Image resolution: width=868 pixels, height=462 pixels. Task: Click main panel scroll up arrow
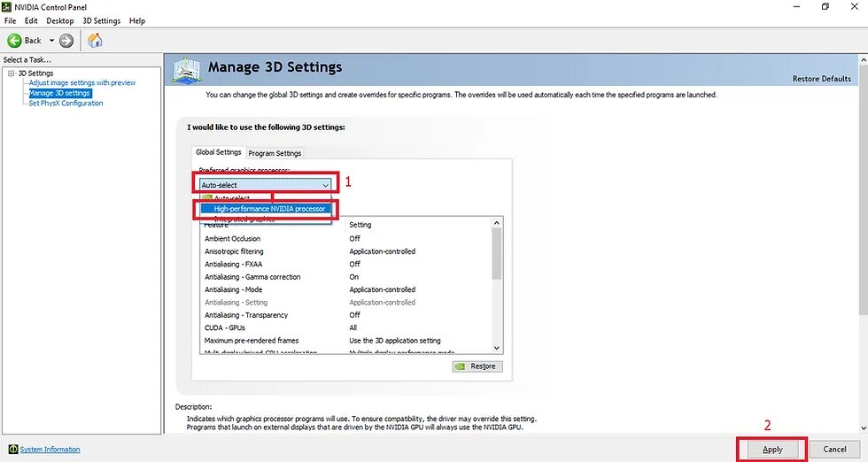(x=863, y=59)
